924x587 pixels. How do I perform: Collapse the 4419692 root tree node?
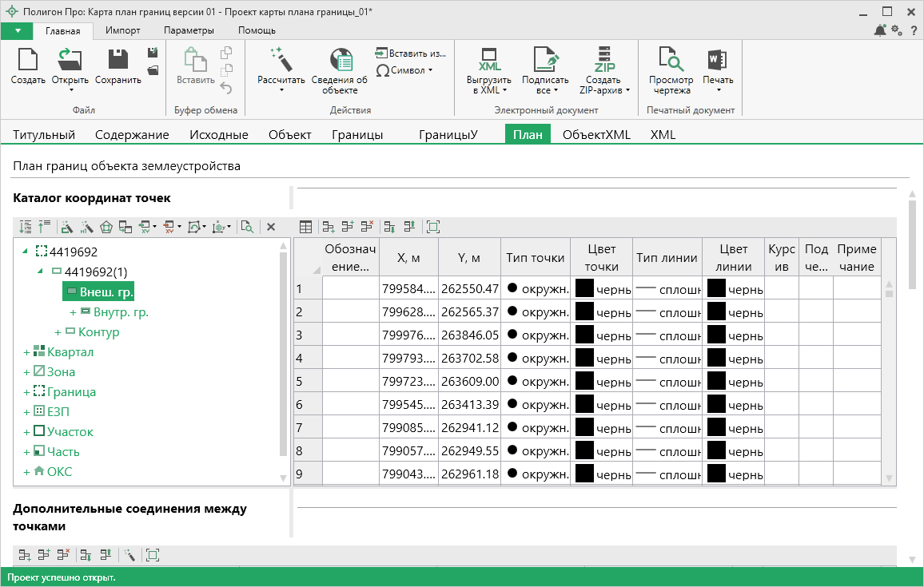[x=26, y=252]
